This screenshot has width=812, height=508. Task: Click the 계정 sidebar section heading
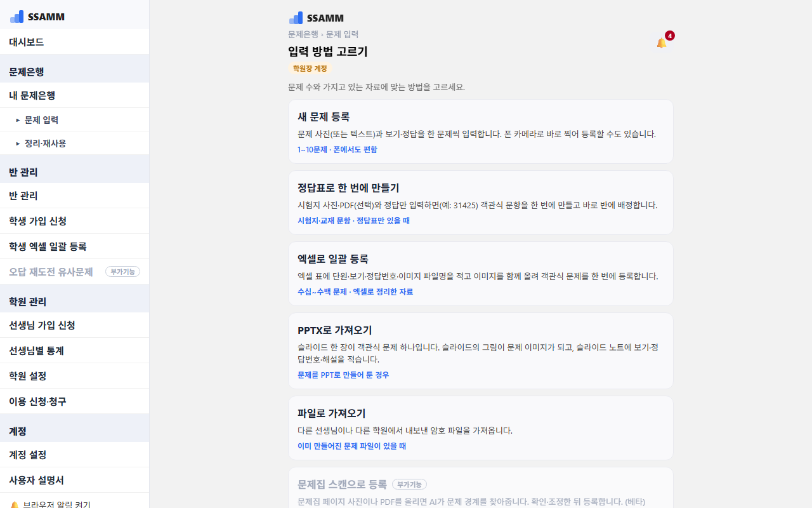point(18,431)
